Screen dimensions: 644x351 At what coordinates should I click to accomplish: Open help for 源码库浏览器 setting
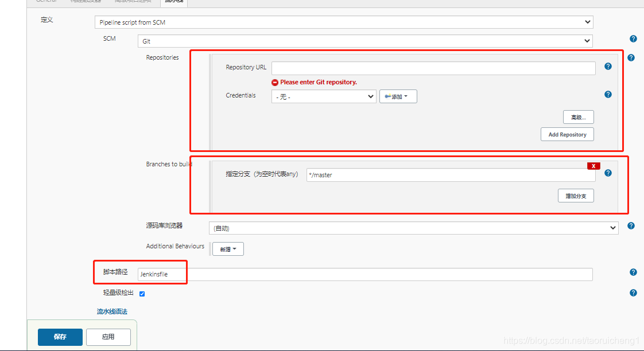631,226
